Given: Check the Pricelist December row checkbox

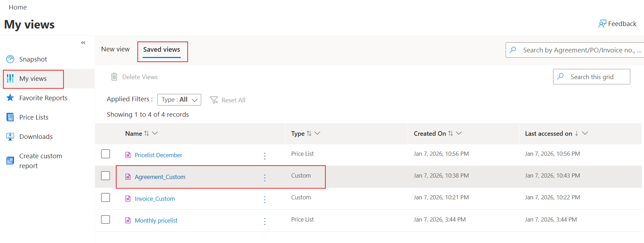Looking at the screenshot, I should click(106, 154).
